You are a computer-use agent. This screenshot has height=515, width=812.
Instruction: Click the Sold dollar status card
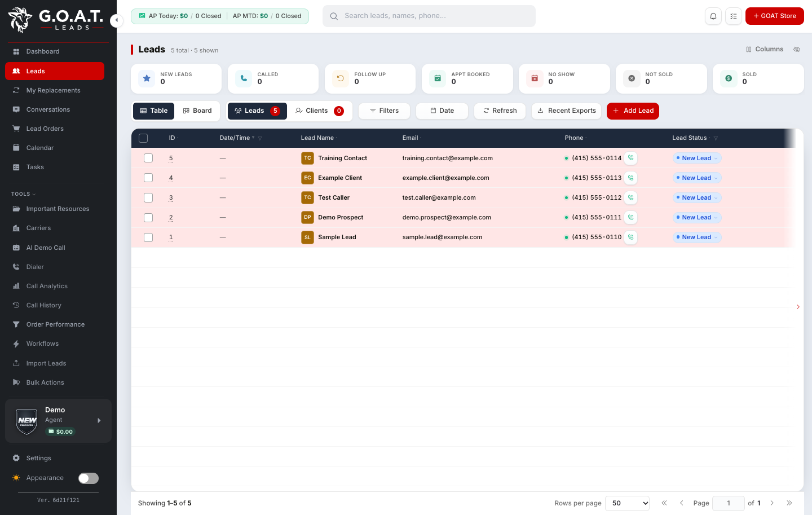click(x=758, y=78)
